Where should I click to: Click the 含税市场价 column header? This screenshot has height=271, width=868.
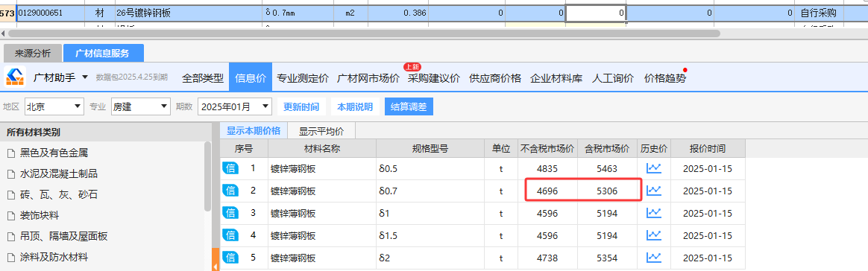coord(607,149)
